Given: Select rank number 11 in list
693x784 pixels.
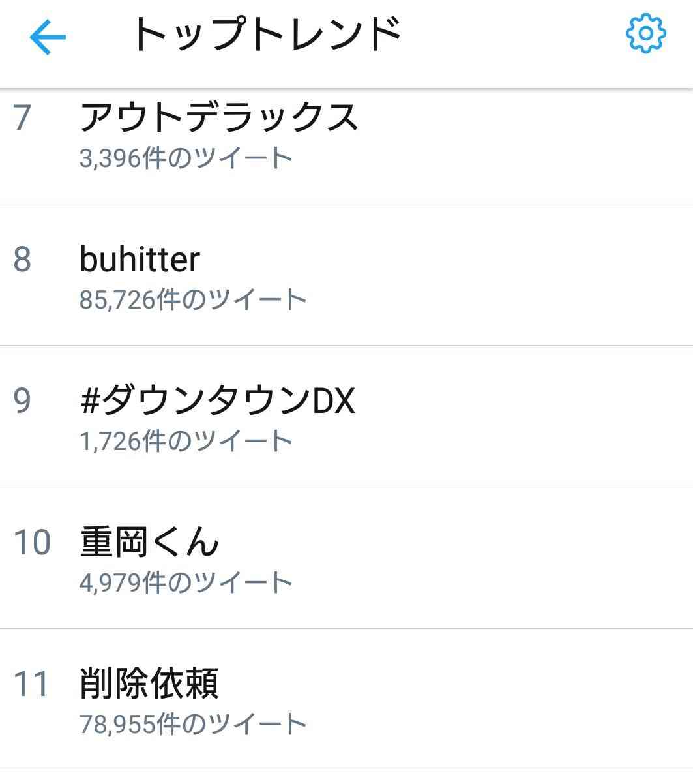Looking at the screenshot, I should [31, 684].
